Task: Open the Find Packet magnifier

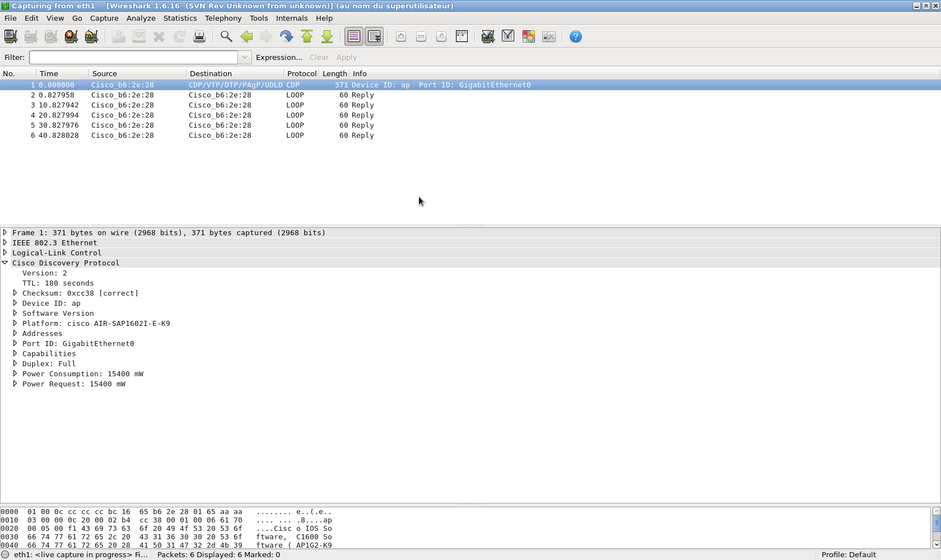Action: 226,36
